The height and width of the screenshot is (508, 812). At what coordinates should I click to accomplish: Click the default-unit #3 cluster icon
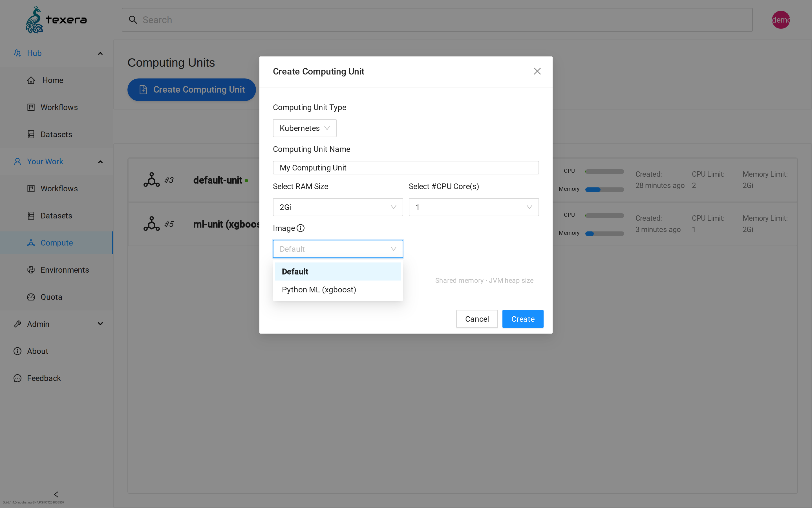coord(152,180)
